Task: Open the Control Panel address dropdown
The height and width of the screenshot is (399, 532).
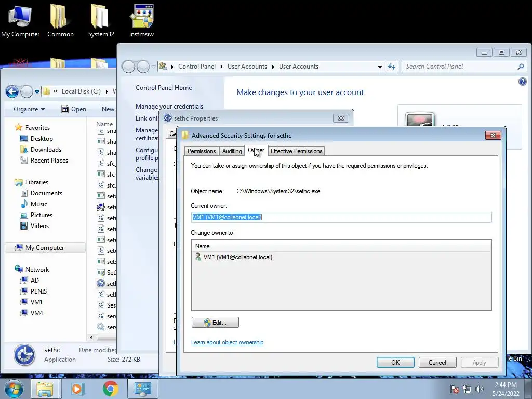Action: [x=380, y=67]
